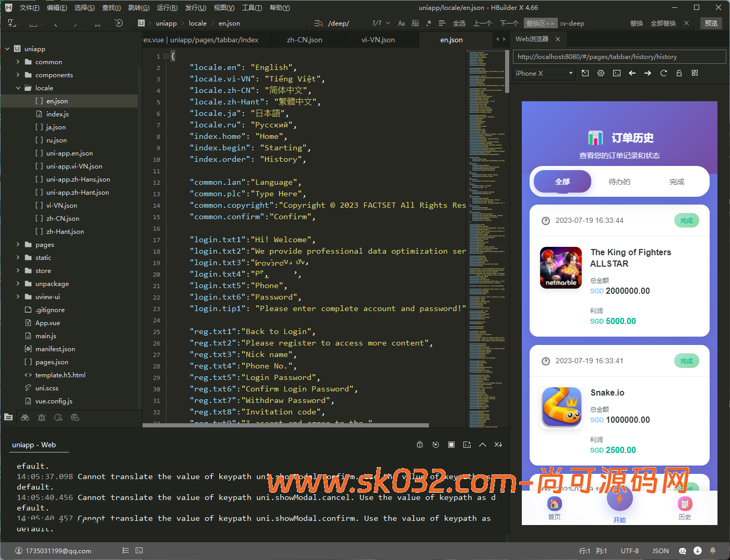Screen dimensions: 730x560
Task: Toggle case-sensitive search (Aa)
Action: point(401,23)
